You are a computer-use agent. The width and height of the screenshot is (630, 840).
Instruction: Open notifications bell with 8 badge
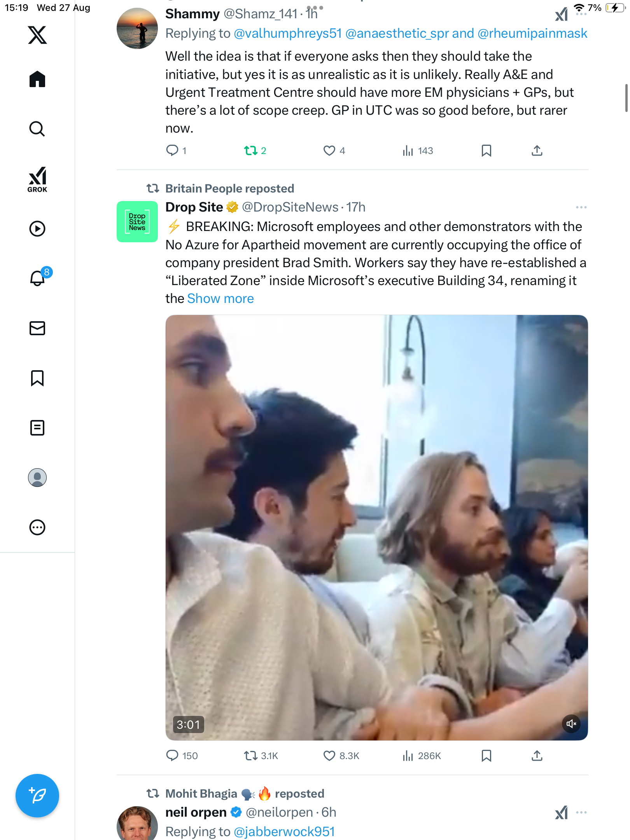pos(38,278)
